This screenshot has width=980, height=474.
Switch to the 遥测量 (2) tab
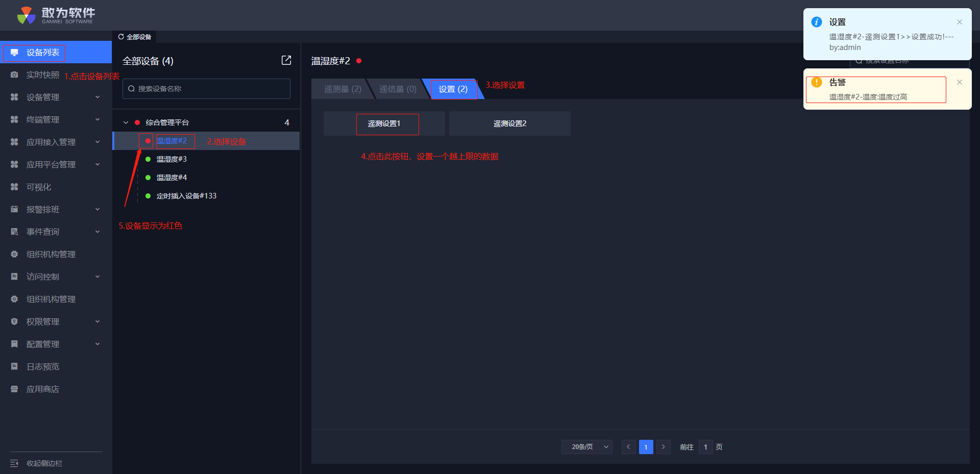(342, 89)
